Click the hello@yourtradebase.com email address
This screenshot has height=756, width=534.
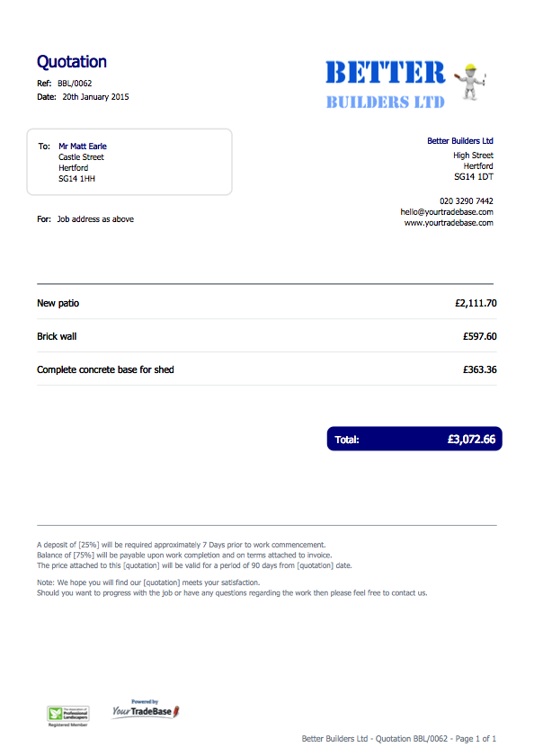[447, 211]
